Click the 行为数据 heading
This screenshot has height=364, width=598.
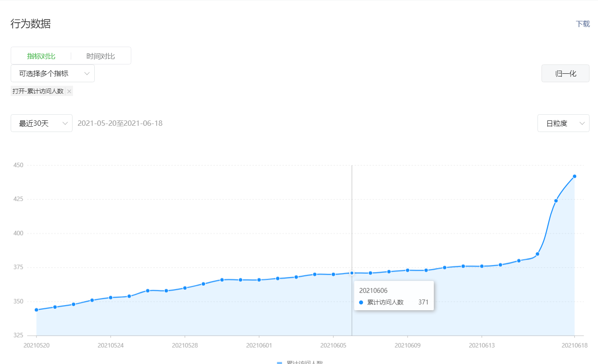[31, 24]
